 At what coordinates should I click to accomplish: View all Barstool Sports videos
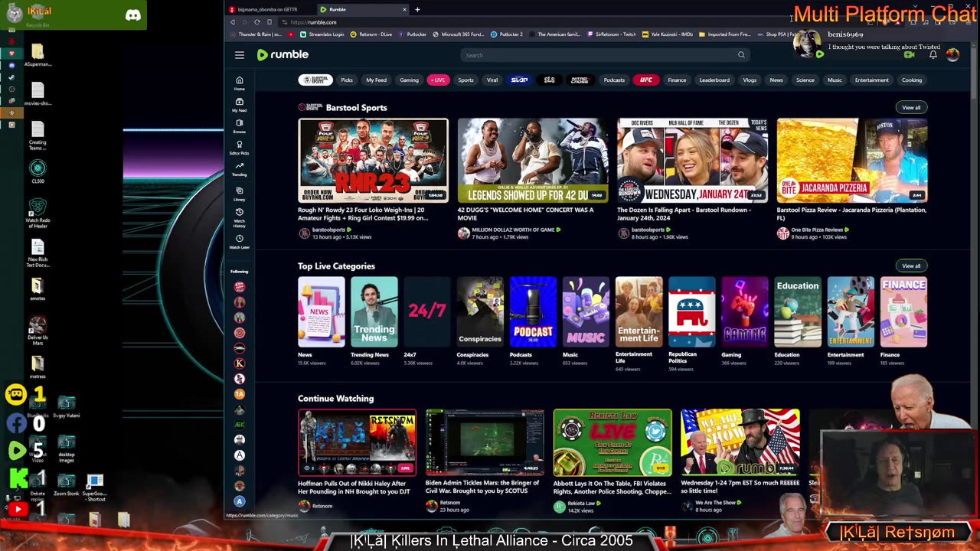coord(911,107)
